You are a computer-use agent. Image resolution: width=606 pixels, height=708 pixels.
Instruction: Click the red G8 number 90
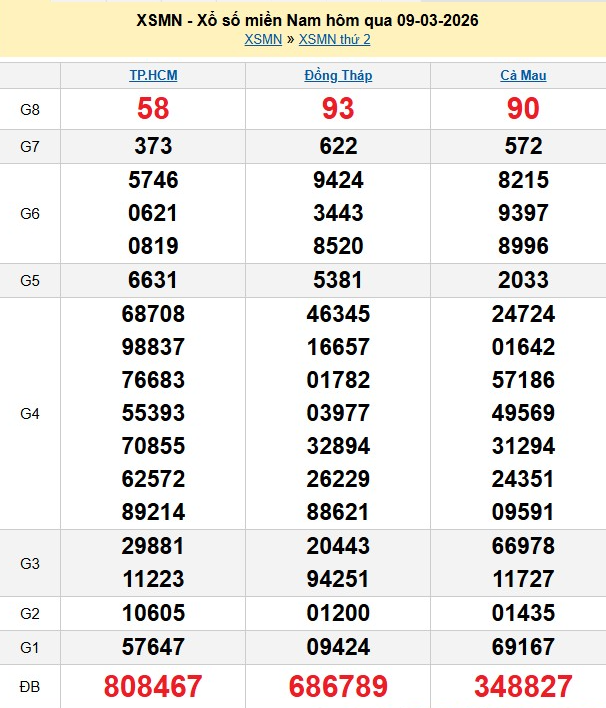pos(523,109)
